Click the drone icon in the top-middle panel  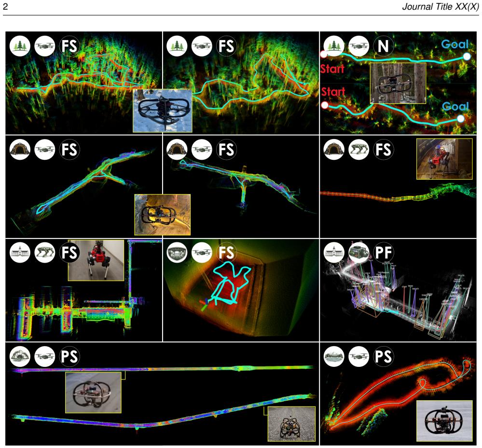[x=202, y=46]
